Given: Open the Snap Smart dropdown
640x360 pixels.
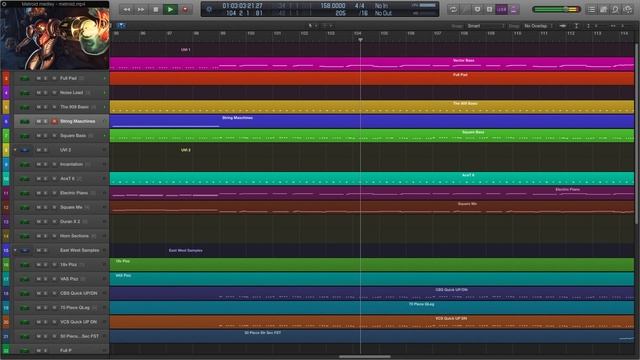Looking at the screenshot, I should point(486,26).
